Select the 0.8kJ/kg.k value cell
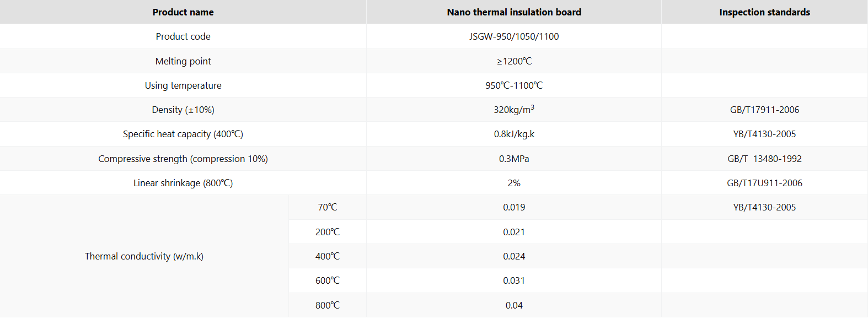Screen dimensions: 868x319 click(x=514, y=134)
